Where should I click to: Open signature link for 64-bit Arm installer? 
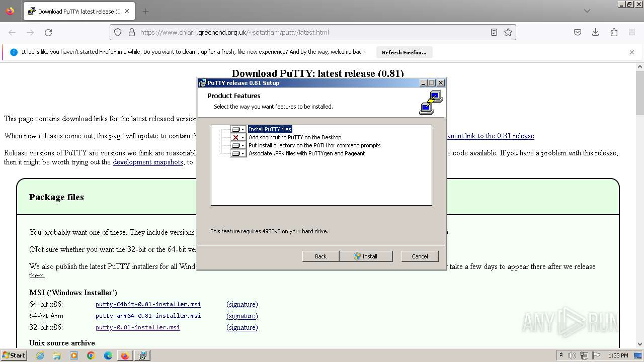pyautogui.click(x=242, y=316)
